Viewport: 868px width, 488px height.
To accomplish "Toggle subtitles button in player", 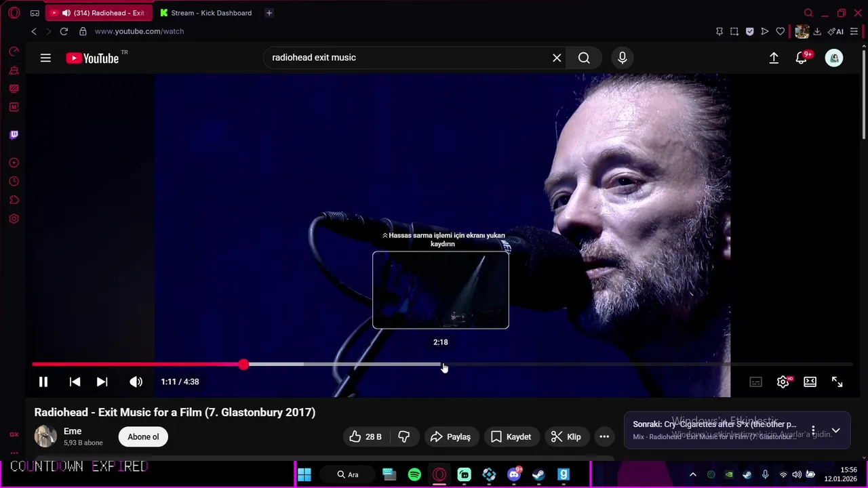I will [x=755, y=382].
